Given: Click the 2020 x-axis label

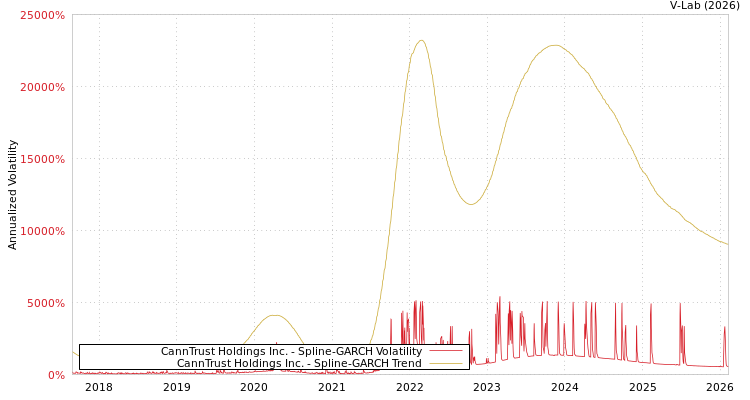Looking at the screenshot, I should 254,387.
